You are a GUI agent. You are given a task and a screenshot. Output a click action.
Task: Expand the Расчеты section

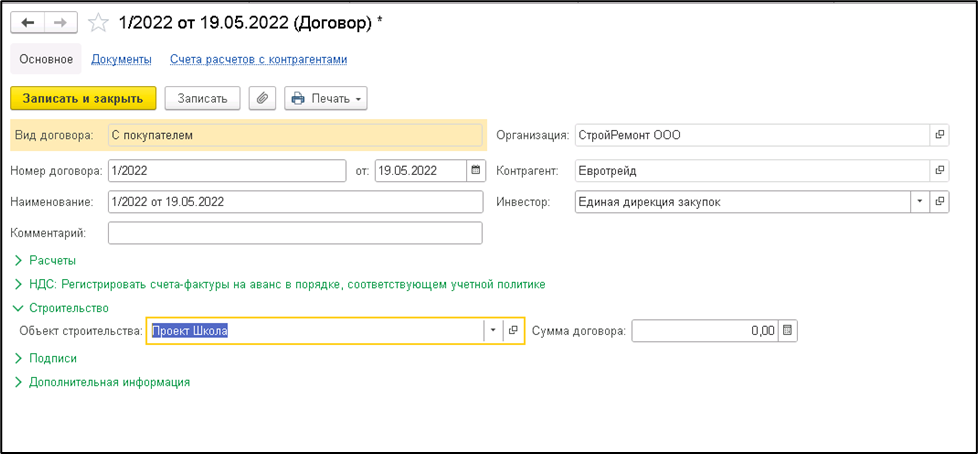coord(52,260)
